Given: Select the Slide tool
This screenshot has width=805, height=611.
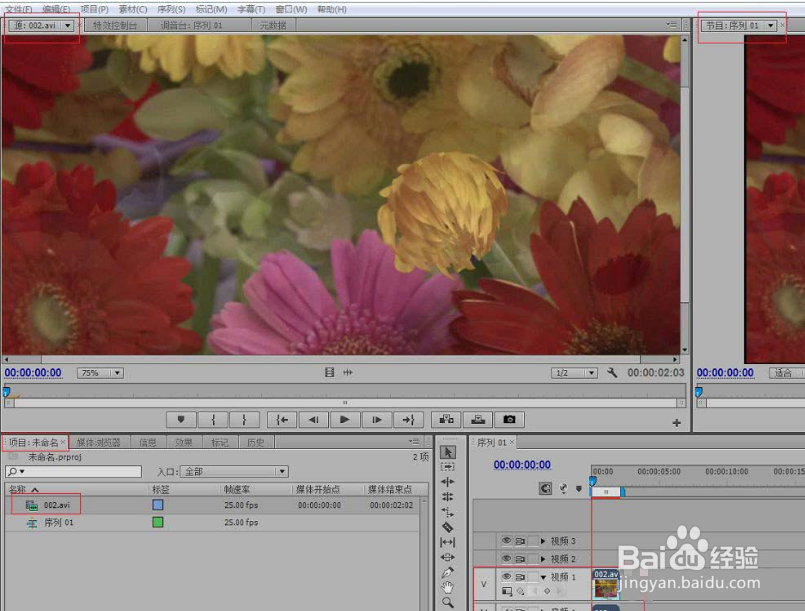Looking at the screenshot, I should 448,557.
